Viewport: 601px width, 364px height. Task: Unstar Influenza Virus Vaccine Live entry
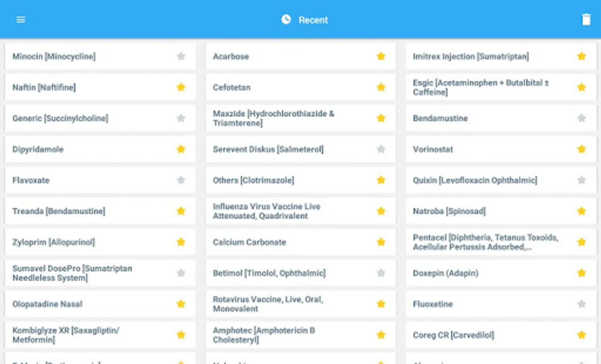coord(381,211)
